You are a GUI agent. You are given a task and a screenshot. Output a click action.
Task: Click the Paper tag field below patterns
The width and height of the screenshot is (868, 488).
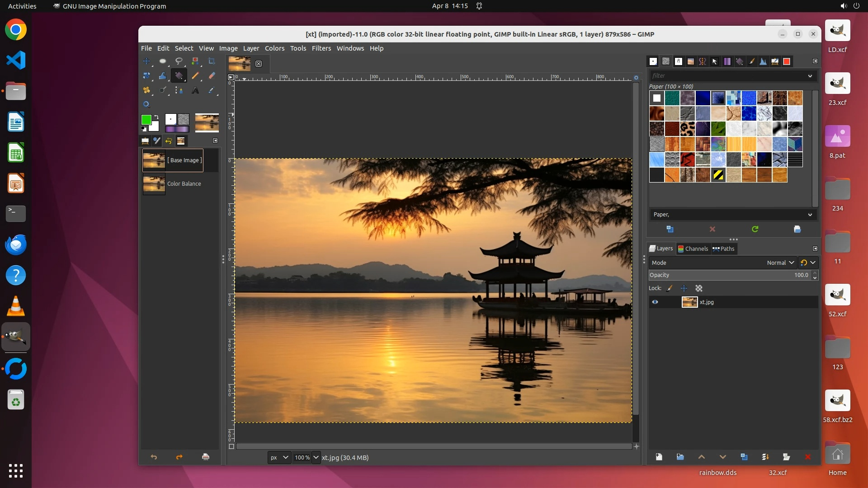(728, 215)
